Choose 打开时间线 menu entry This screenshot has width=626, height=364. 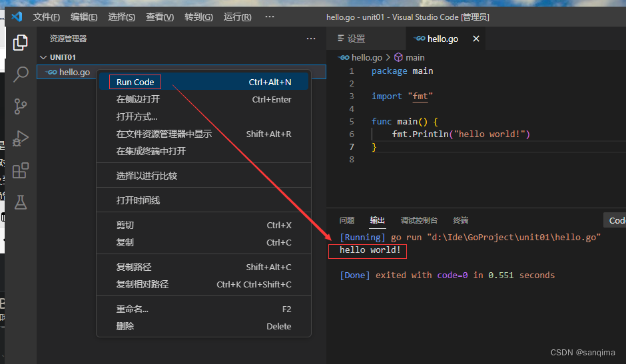click(x=204, y=200)
